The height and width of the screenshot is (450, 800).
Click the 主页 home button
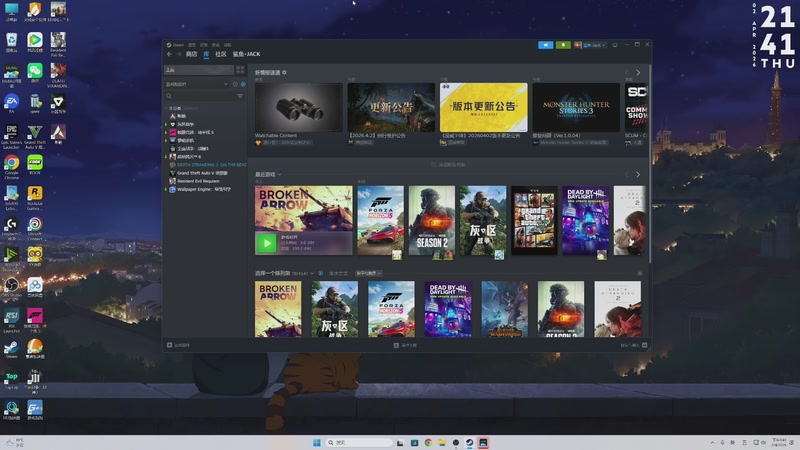click(x=199, y=70)
